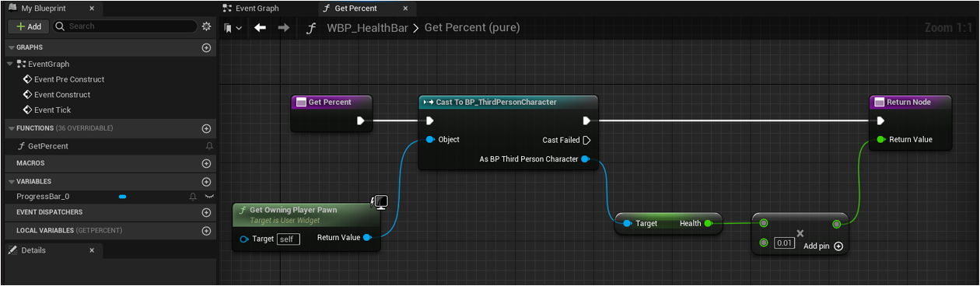Add a local variable with plus icon
This screenshot has width=980, height=286.
point(206,231)
